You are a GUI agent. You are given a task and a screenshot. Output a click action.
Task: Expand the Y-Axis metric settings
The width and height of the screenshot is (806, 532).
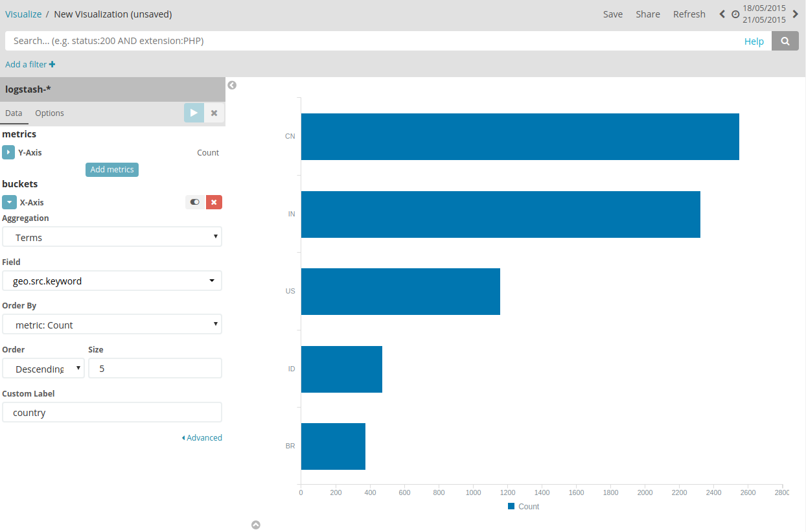[8, 152]
